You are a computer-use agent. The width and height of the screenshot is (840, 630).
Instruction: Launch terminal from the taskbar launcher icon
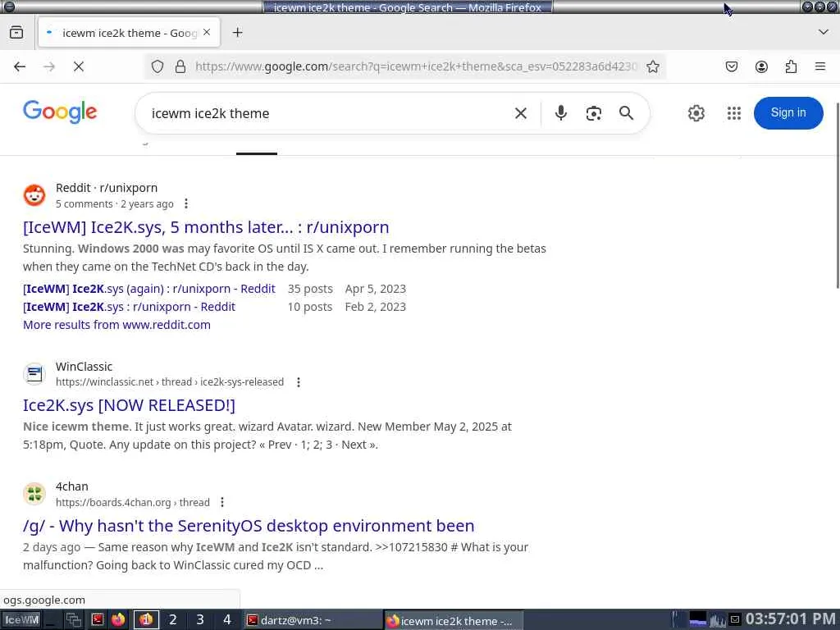click(x=97, y=620)
